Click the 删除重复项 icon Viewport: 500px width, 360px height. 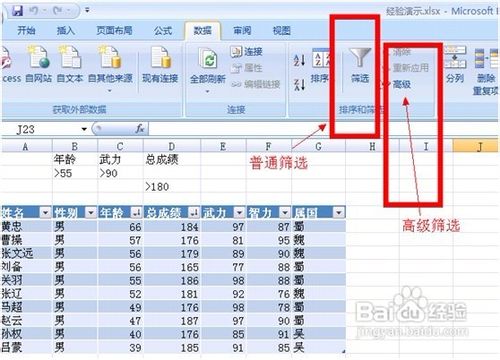pyautogui.click(x=485, y=71)
